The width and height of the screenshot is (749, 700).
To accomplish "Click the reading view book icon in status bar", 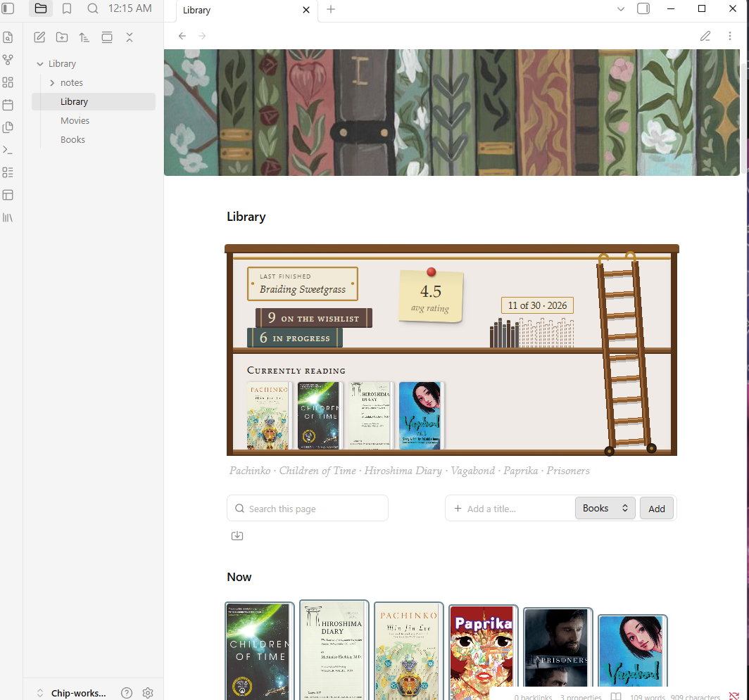I will [x=616, y=696].
